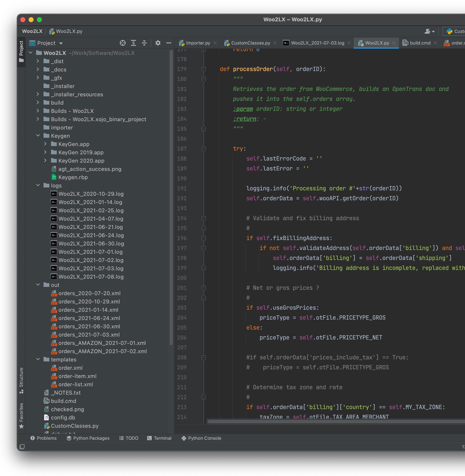Click the user account icon in top bar

pyautogui.click(x=429, y=31)
